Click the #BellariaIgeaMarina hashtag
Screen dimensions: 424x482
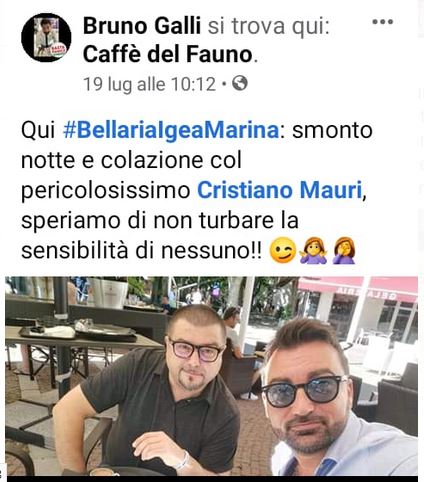171,131
